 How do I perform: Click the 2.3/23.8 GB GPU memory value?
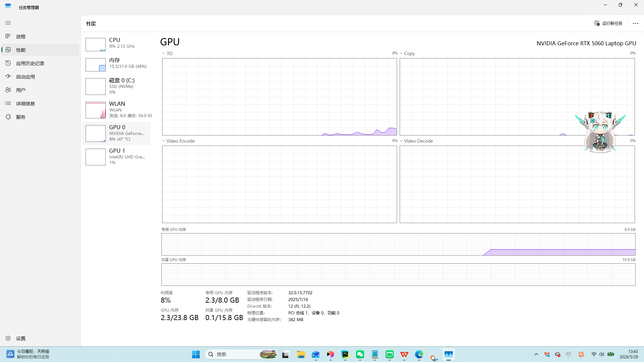(180, 318)
